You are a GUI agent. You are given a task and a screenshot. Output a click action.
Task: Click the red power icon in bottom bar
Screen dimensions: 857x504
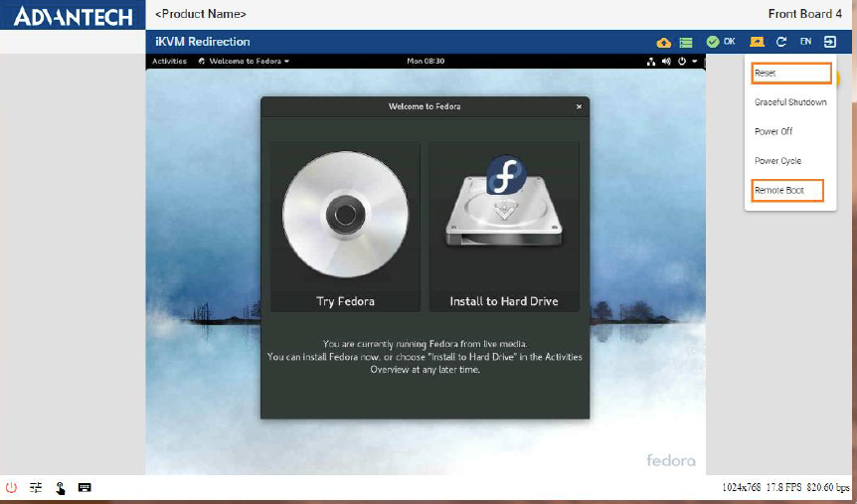(11, 488)
